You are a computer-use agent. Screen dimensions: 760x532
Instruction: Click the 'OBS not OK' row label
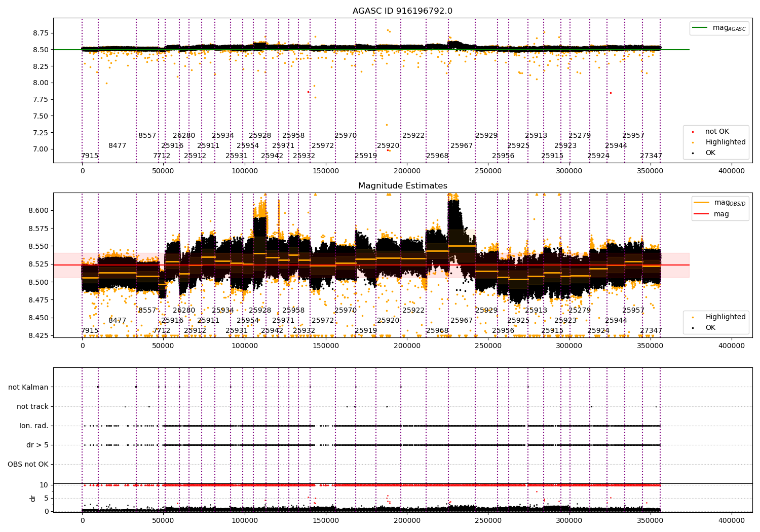pyautogui.click(x=28, y=464)
